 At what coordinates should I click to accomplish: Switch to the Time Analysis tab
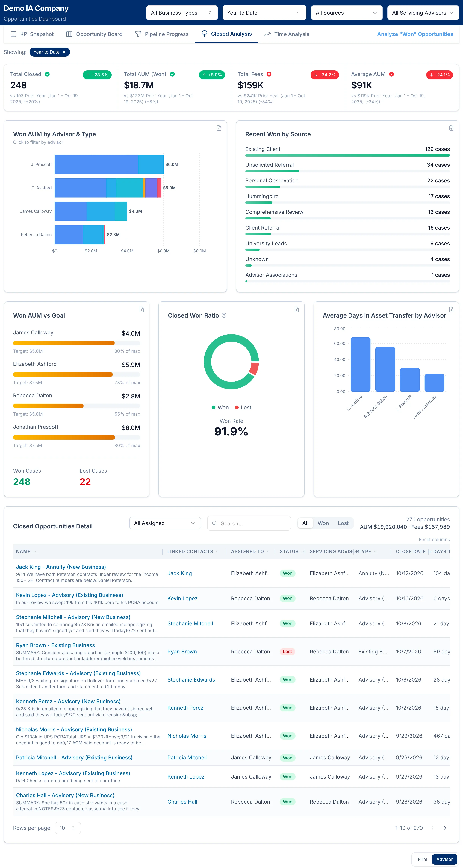(287, 34)
